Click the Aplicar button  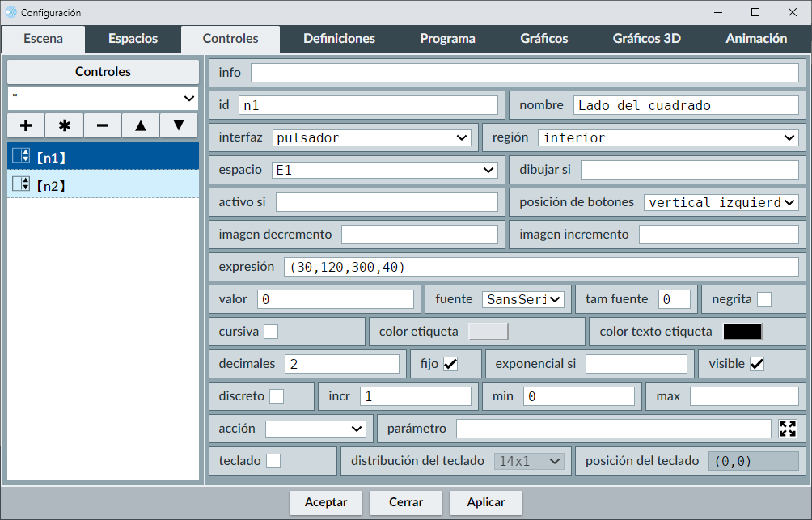coord(486,502)
